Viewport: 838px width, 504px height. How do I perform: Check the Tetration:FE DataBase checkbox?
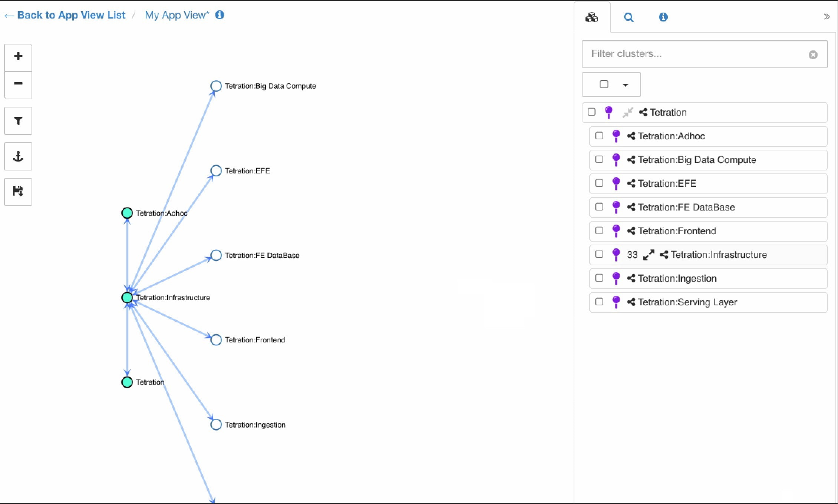[599, 206]
